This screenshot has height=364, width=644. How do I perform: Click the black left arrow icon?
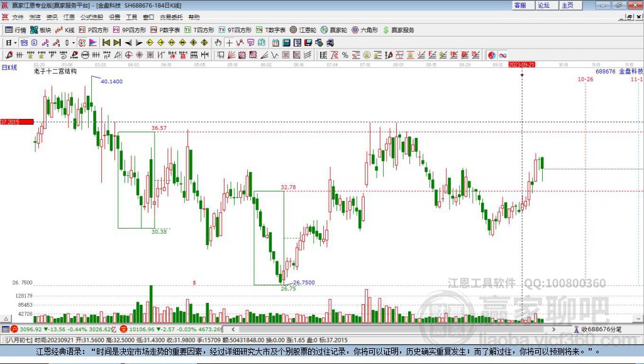128,43
